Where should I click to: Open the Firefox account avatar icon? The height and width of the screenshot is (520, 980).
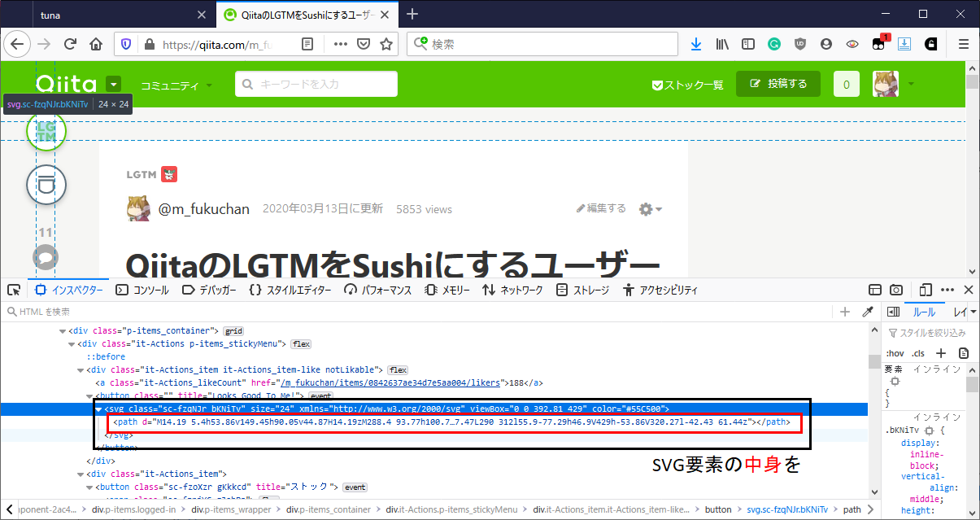[826, 44]
